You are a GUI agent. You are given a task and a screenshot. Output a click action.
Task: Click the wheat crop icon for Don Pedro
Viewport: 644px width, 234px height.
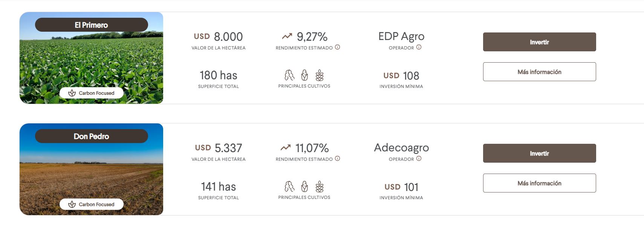pyautogui.click(x=320, y=186)
